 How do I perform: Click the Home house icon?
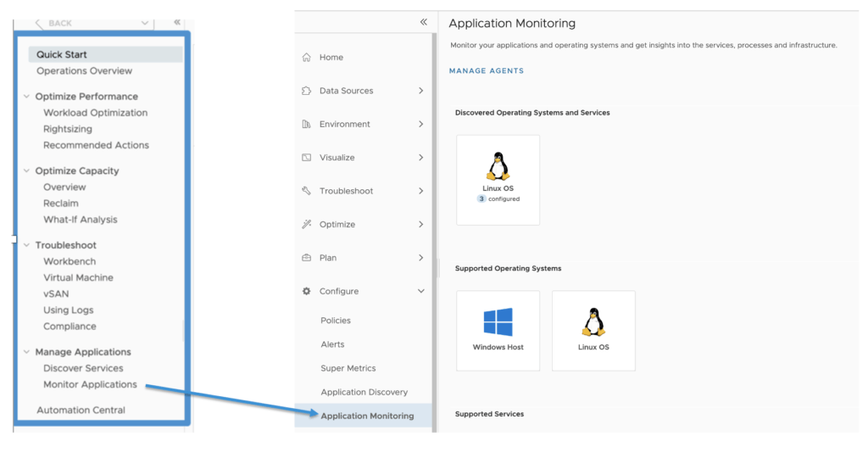point(306,58)
